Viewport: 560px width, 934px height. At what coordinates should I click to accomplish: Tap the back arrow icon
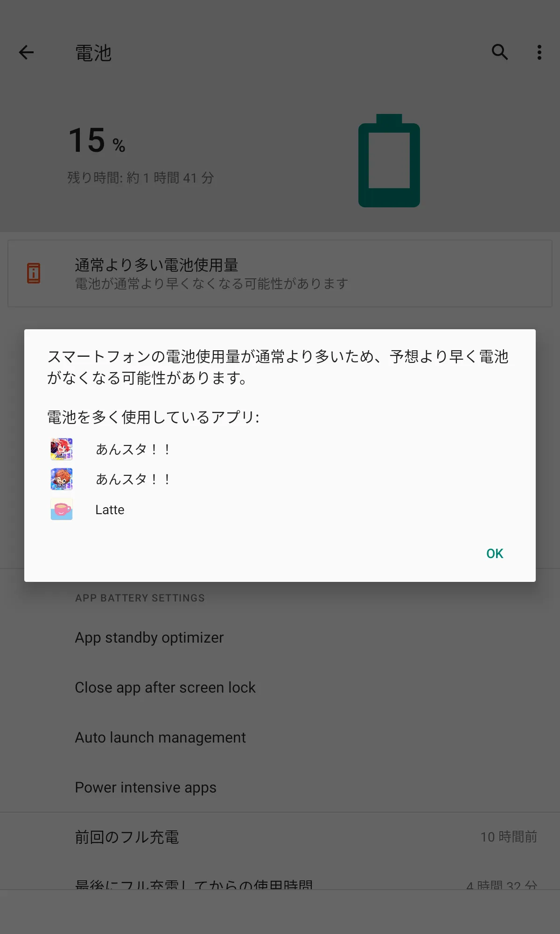click(26, 52)
